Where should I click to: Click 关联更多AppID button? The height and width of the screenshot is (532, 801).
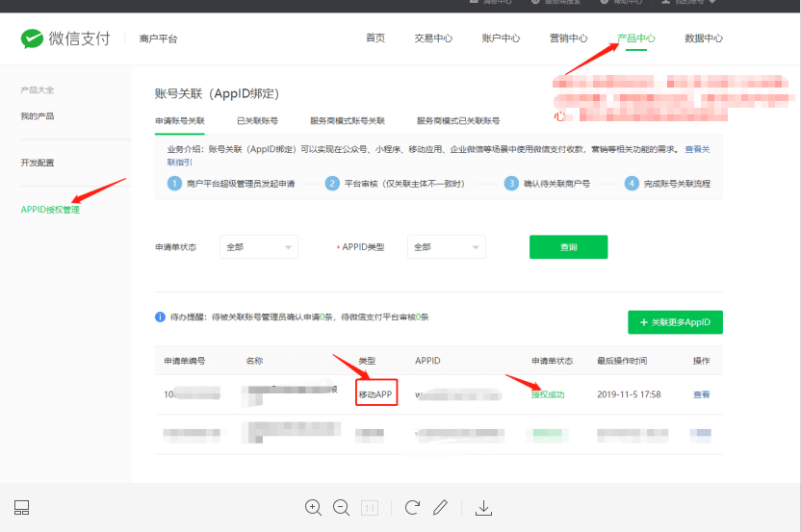(675, 322)
